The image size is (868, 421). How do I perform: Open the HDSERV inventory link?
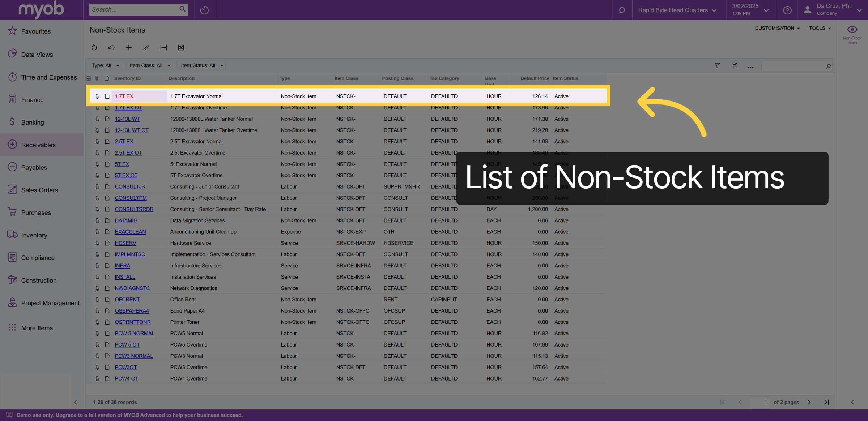click(125, 243)
